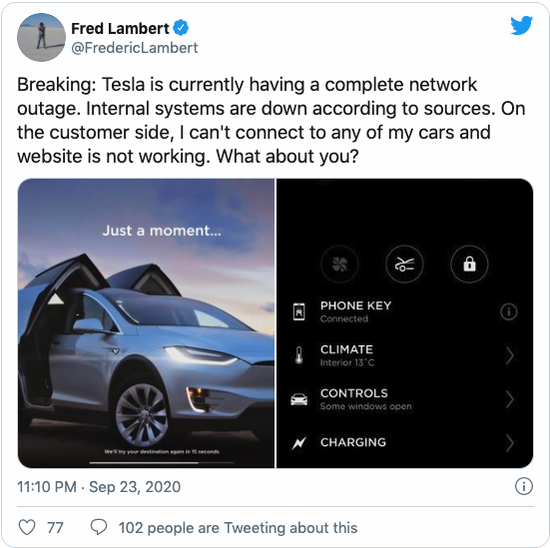Expand the Climate row chevron
Image resolution: width=550 pixels, height=548 pixels.
510,355
